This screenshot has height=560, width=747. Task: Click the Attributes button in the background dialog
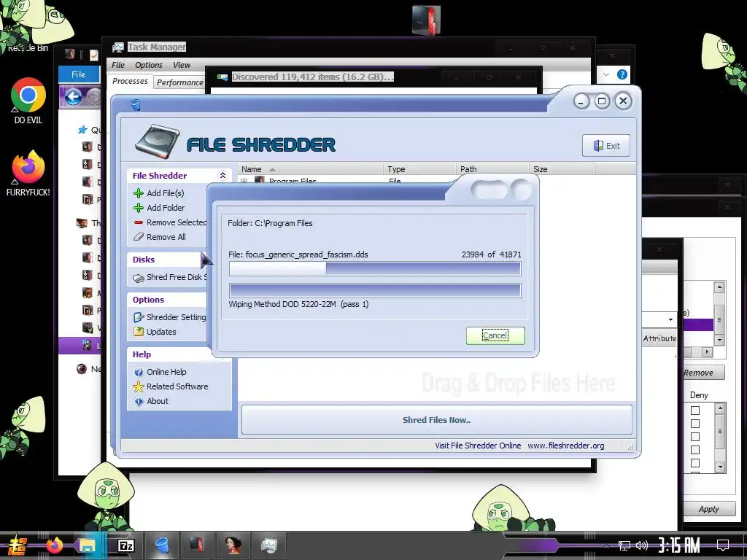click(659, 338)
